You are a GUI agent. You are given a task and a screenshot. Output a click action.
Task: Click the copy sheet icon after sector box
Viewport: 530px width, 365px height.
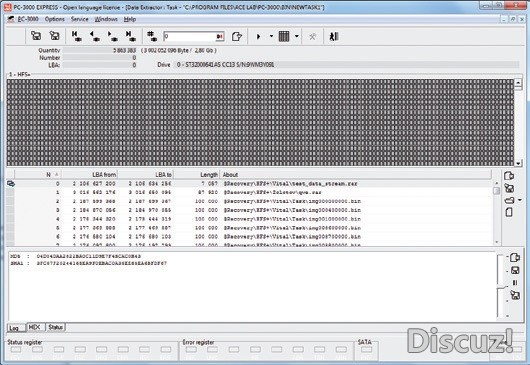pyautogui.click(x=237, y=36)
